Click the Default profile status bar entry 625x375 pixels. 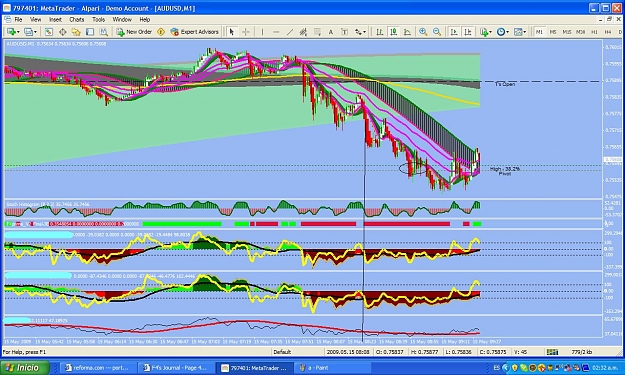click(x=282, y=352)
